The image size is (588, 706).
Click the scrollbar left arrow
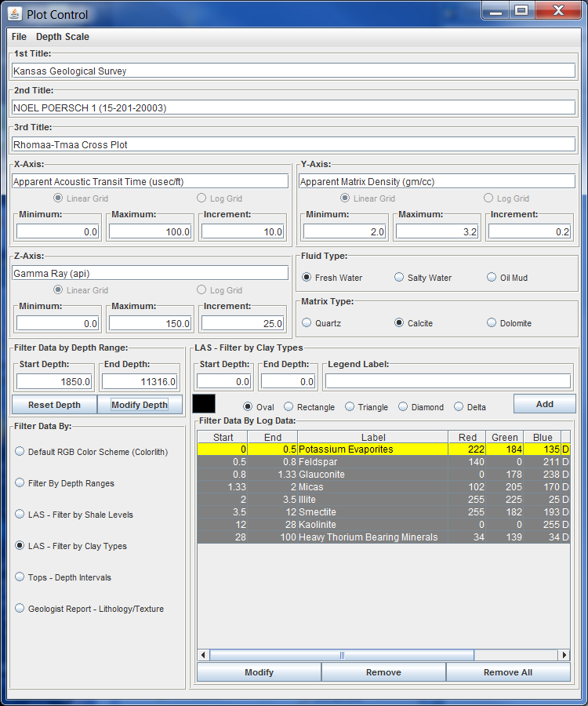(x=203, y=655)
